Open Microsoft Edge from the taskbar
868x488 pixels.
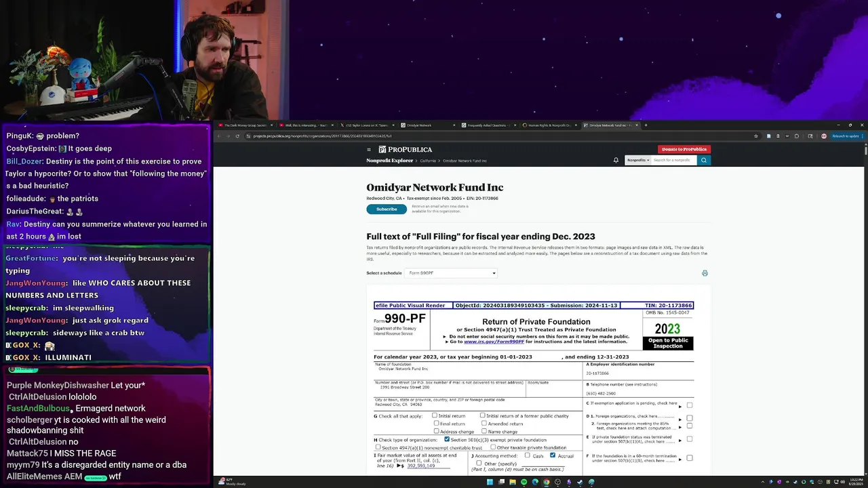coord(535,482)
